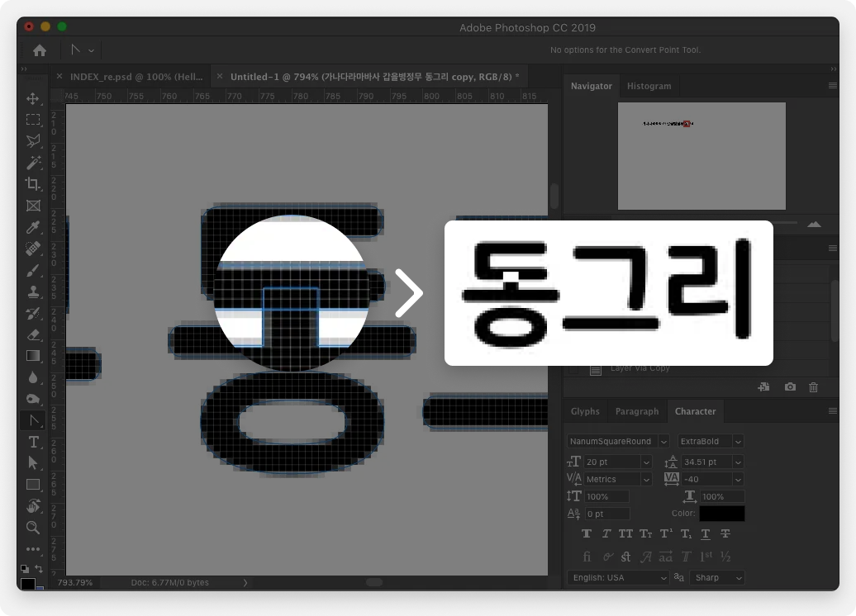Create new document from current state icon
This screenshot has height=616, width=856.
click(763, 386)
